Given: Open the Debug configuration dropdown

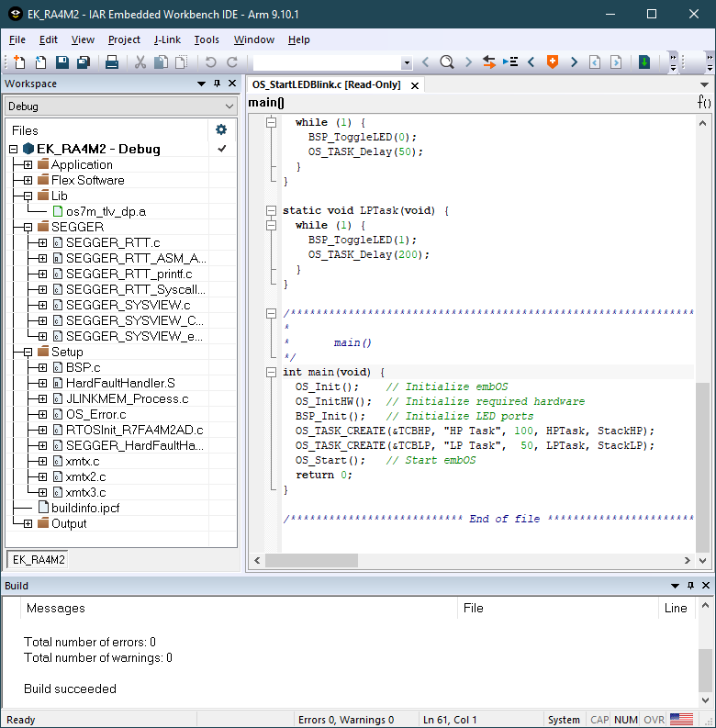Looking at the screenshot, I should coord(229,106).
